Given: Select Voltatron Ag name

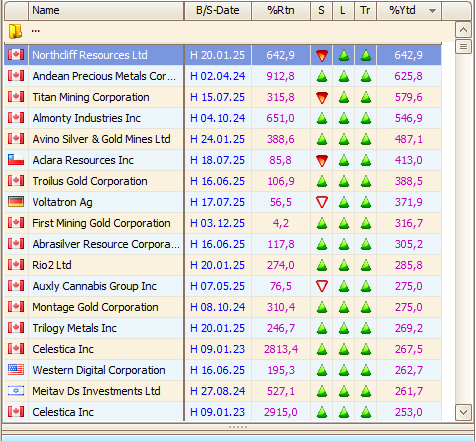Looking at the screenshot, I should (62, 202).
